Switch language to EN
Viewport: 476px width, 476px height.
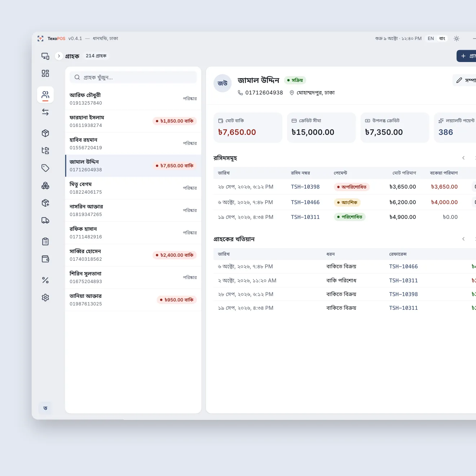tap(431, 39)
